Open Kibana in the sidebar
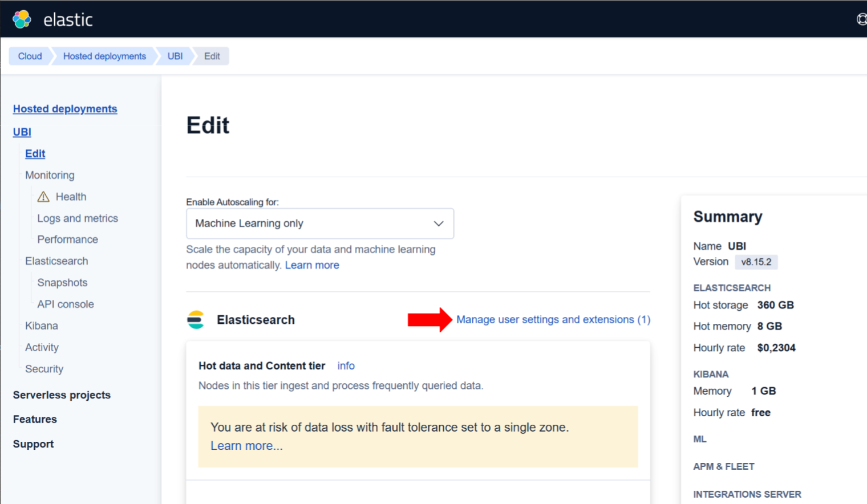Viewport: 867px width, 504px height. (42, 326)
